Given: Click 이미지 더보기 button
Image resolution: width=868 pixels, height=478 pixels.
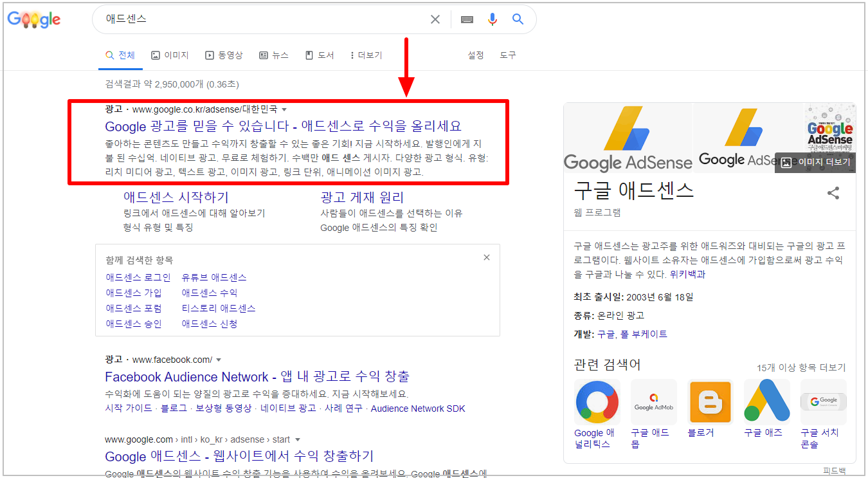Looking at the screenshot, I should (815, 162).
